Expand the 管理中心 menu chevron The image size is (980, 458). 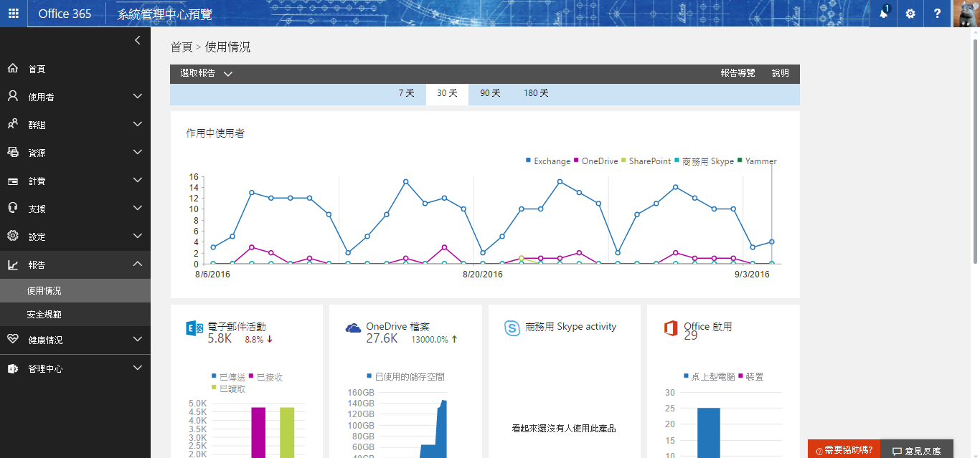138,368
